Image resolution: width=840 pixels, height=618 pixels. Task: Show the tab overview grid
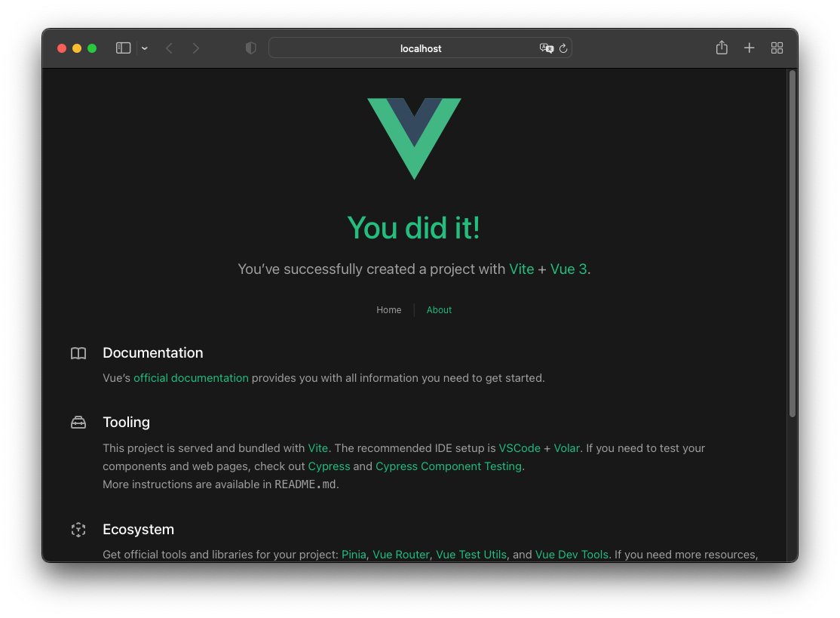777,48
